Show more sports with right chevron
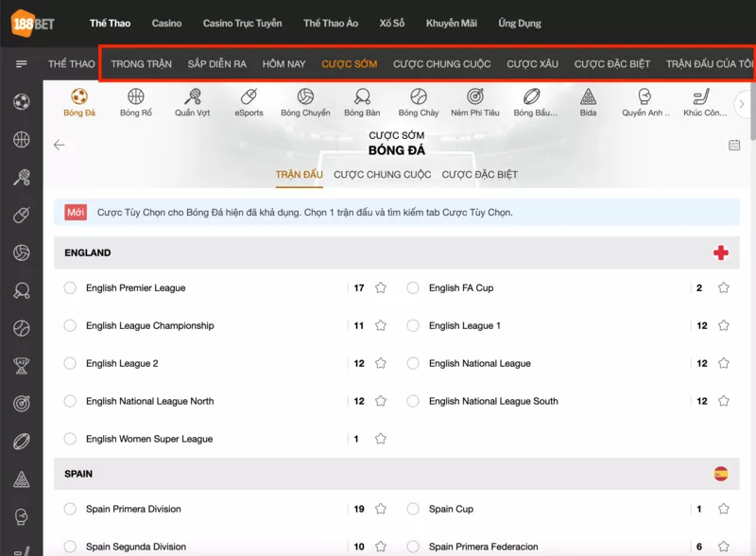Image resolution: width=756 pixels, height=556 pixels. click(742, 104)
